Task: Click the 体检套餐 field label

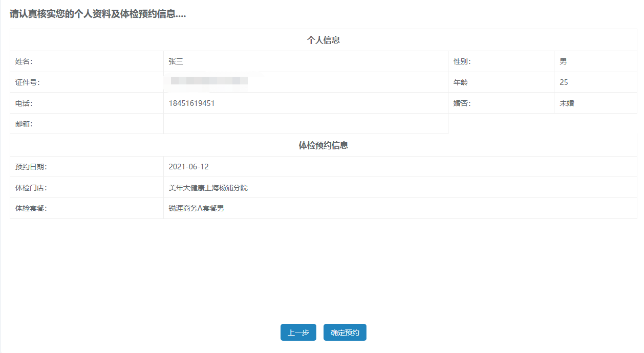Action: pyautogui.click(x=31, y=208)
